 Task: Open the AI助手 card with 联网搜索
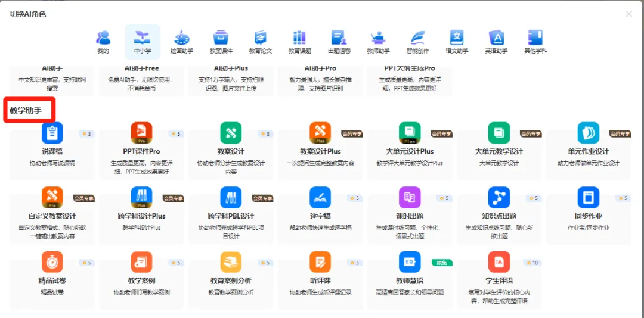pos(52,80)
